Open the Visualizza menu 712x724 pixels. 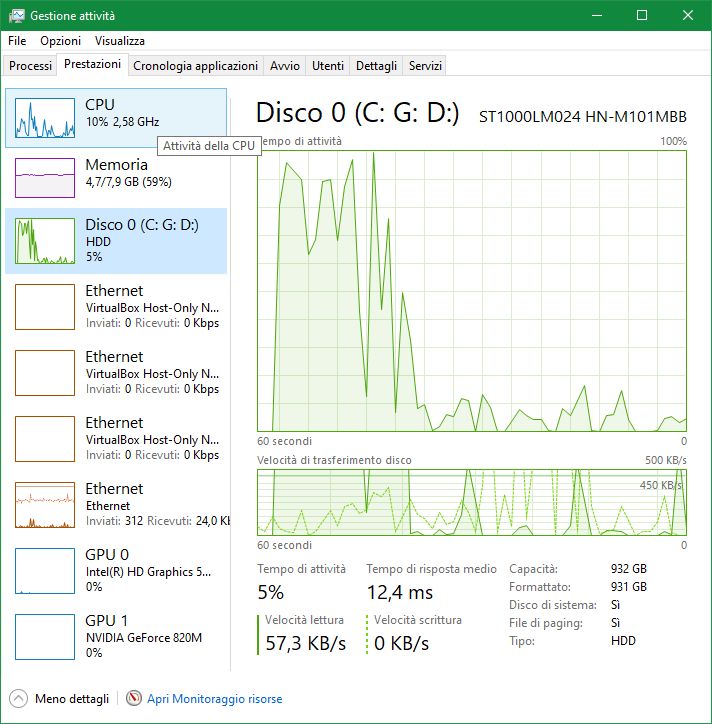120,41
